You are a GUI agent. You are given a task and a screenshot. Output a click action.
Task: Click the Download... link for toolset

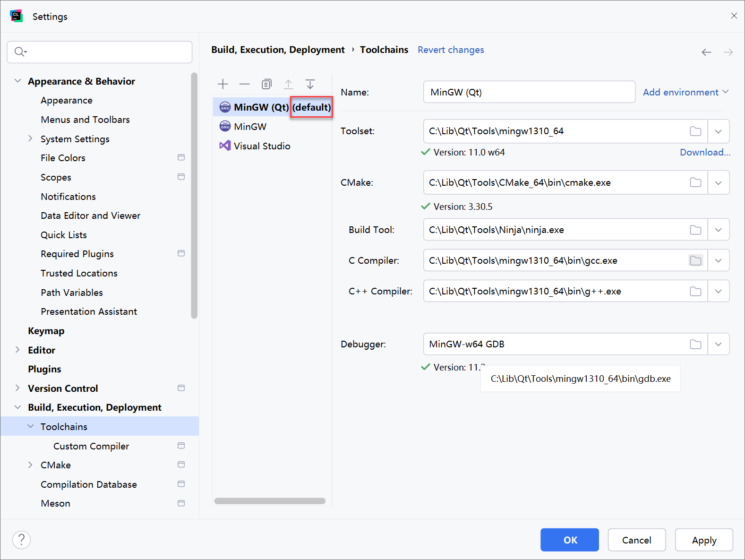coord(705,152)
